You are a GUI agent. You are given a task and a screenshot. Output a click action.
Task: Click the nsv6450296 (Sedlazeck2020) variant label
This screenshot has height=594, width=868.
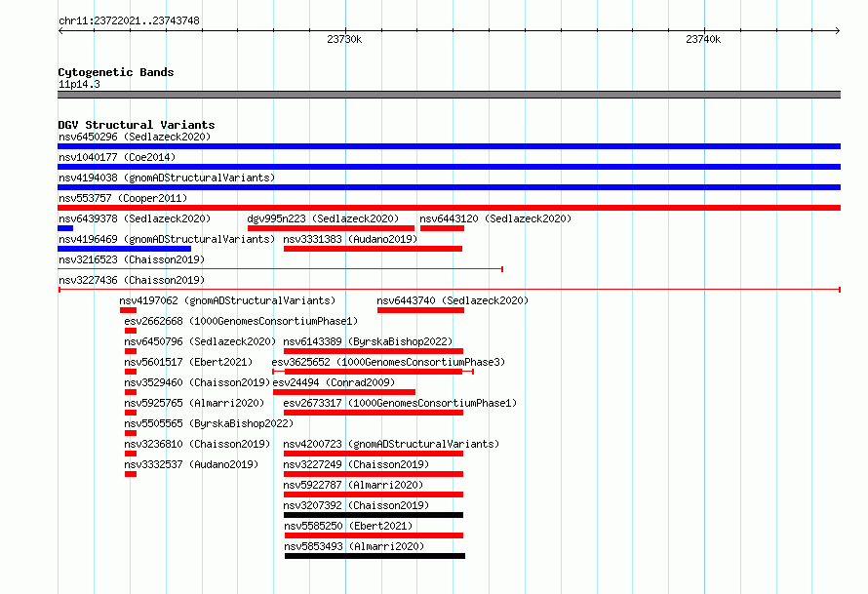click(135, 137)
